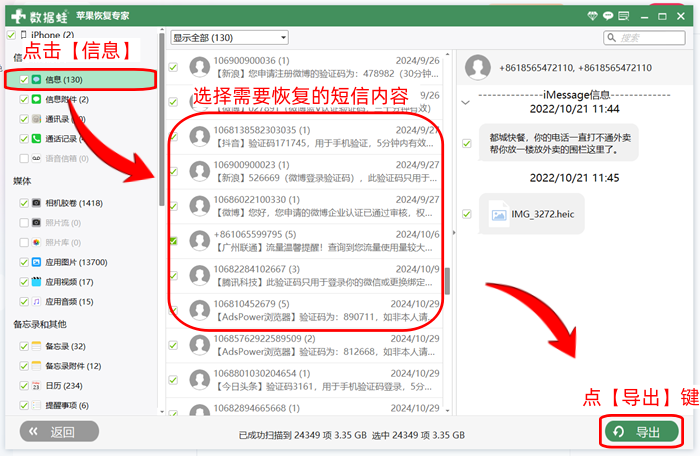
Task: Toggle the iPhone (2) device checkbox
Action: (11, 34)
